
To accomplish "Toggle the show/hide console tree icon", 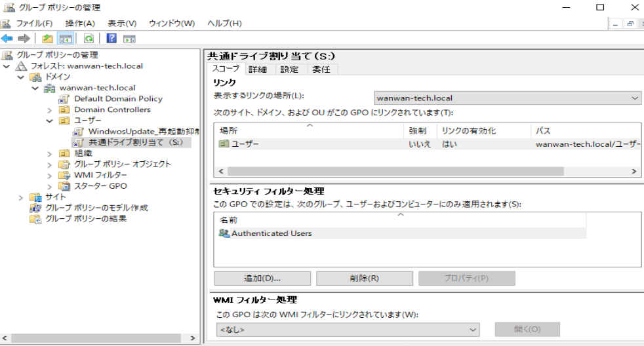I will coord(66,39).
